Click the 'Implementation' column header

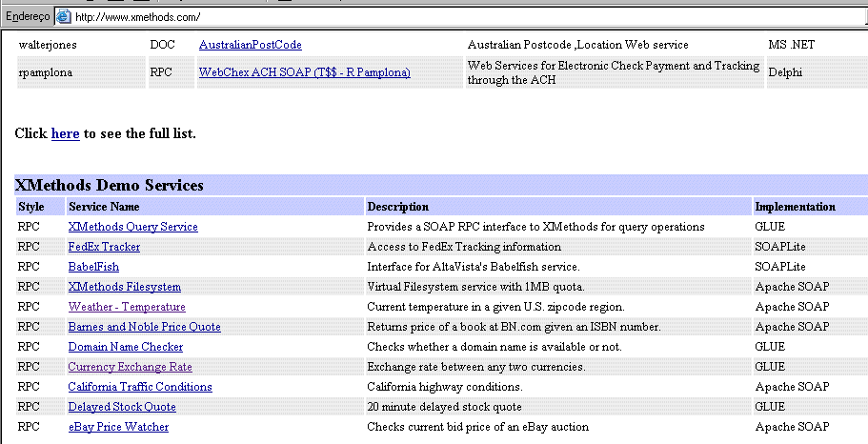tap(796, 207)
